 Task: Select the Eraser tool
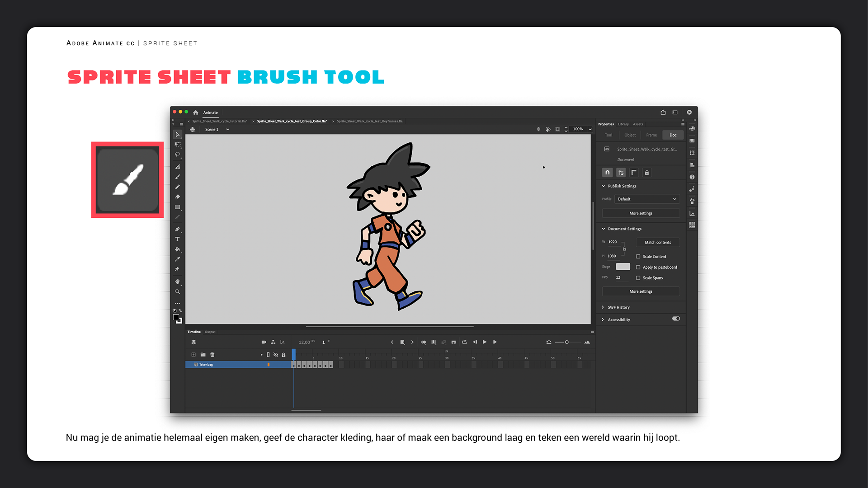(x=178, y=197)
